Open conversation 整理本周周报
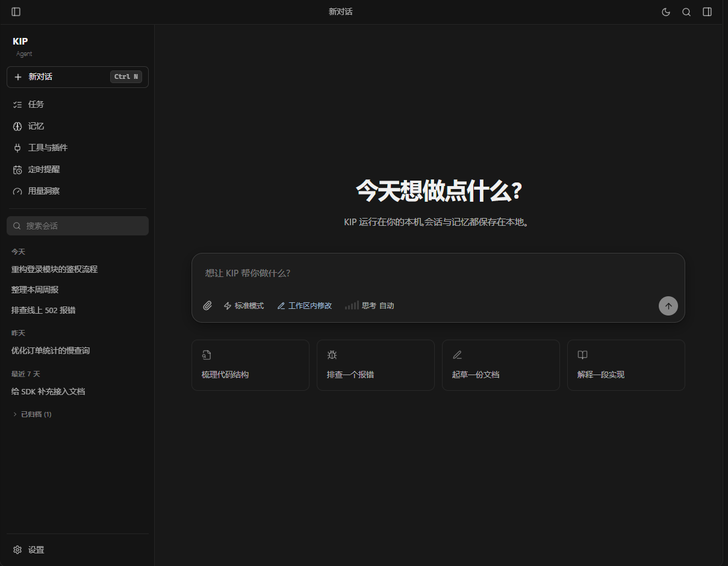 78,290
